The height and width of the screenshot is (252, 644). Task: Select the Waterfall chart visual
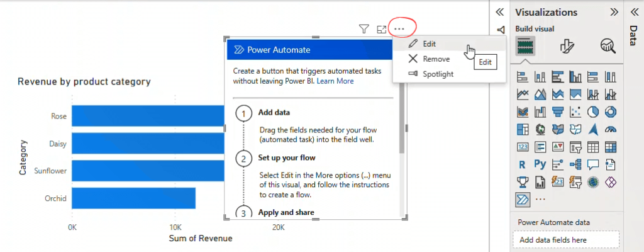(x=540, y=112)
